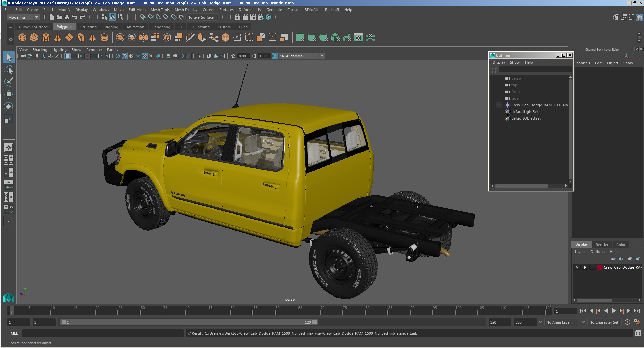Activate the Select tool arrow
This screenshot has height=348, width=644.
pyautogui.click(x=9, y=57)
